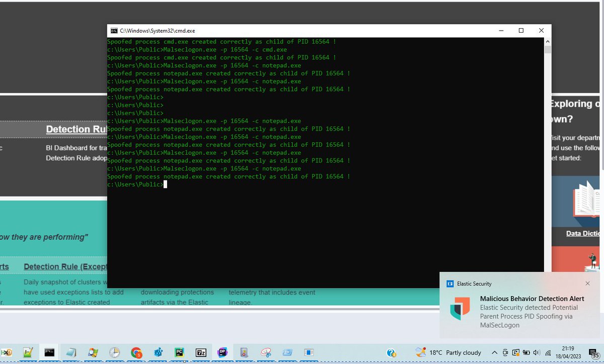Image resolution: width=604 pixels, height=364 pixels.
Task: Click the cmd.exe title bar icon
Action: pos(114,31)
